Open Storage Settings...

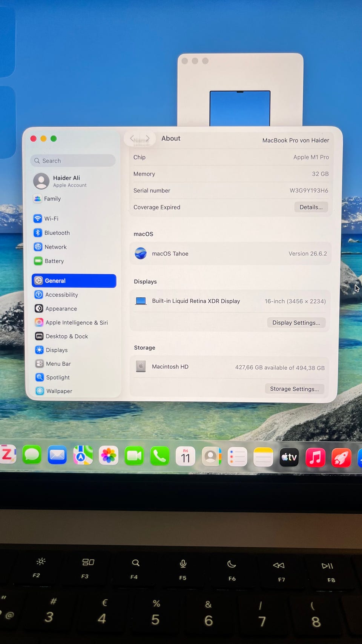[295, 389]
